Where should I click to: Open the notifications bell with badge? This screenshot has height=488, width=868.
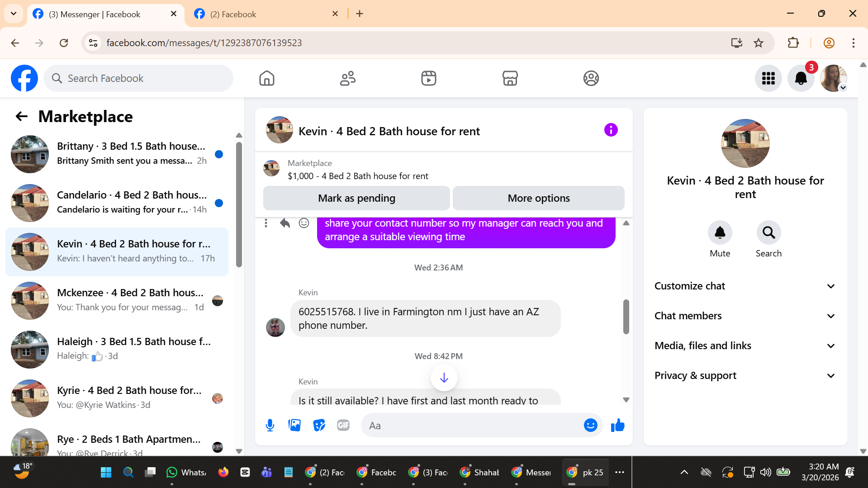tap(801, 78)
